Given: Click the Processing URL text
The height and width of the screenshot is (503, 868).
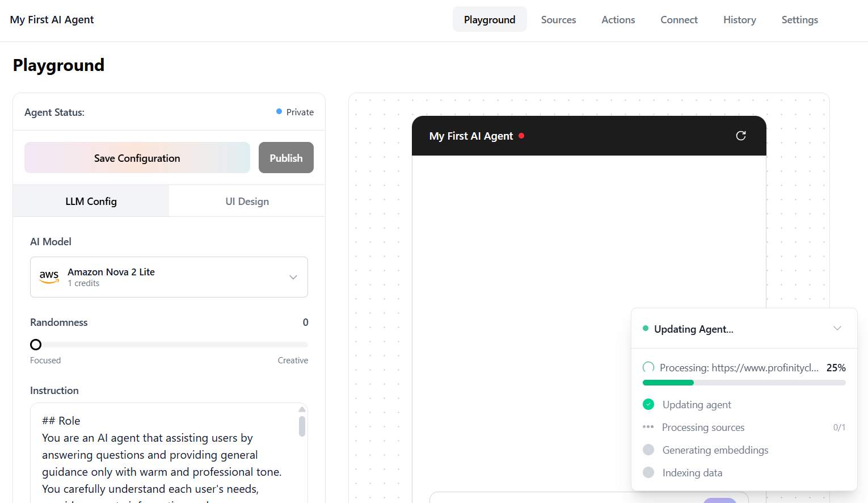Looking at the screenshot, I should 739,367.
